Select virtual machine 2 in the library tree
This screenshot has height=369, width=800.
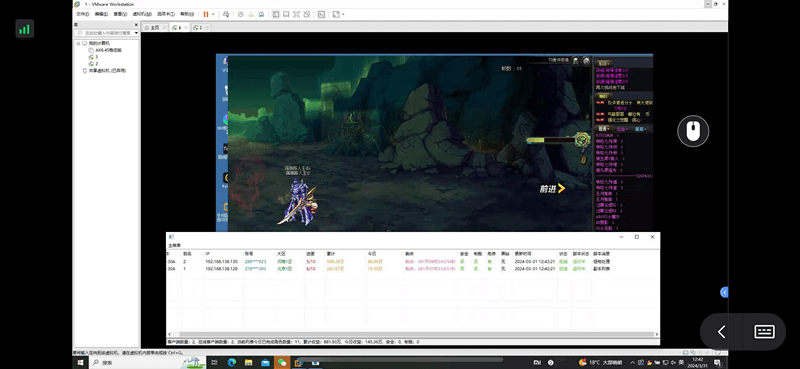pos(94,64)
